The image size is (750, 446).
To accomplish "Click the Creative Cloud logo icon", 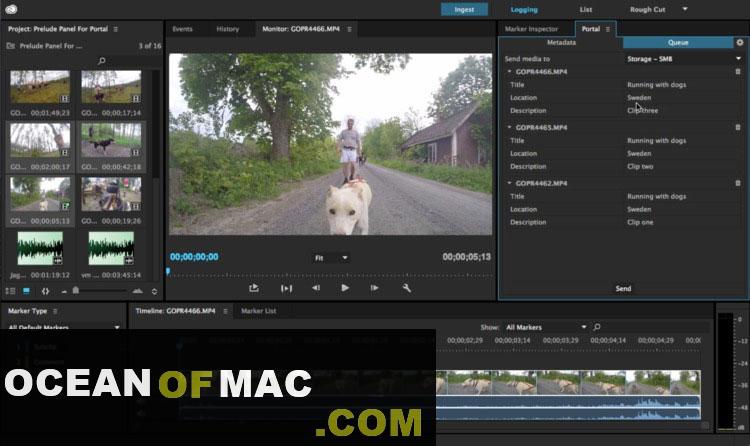I will coord(11,9).
